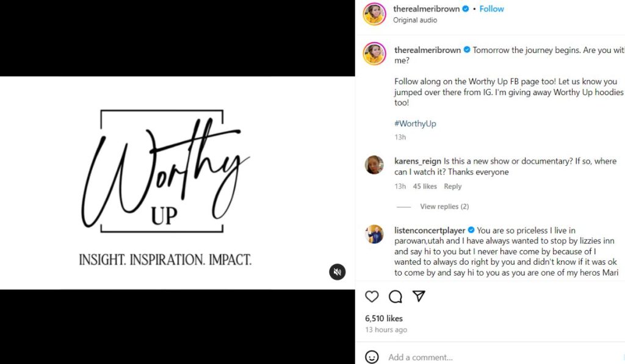
Task: Open the 6,510 likes list
Action: [384, 318]
